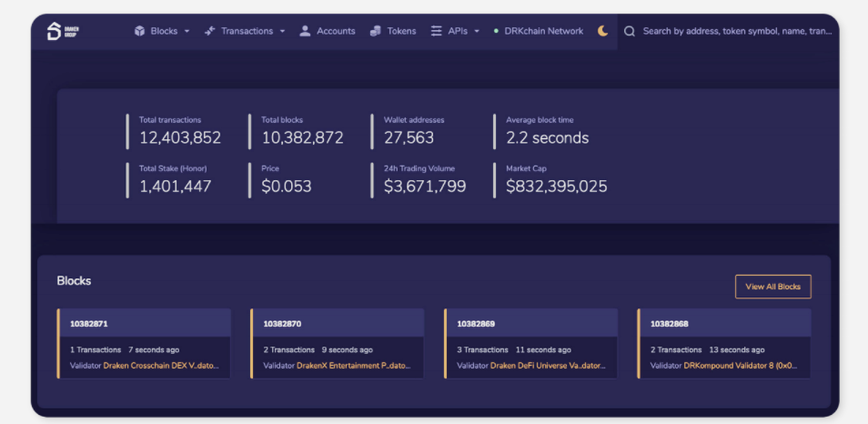
Task: Click the '9 seconds ago' timestamp
Action: point(347,349)
